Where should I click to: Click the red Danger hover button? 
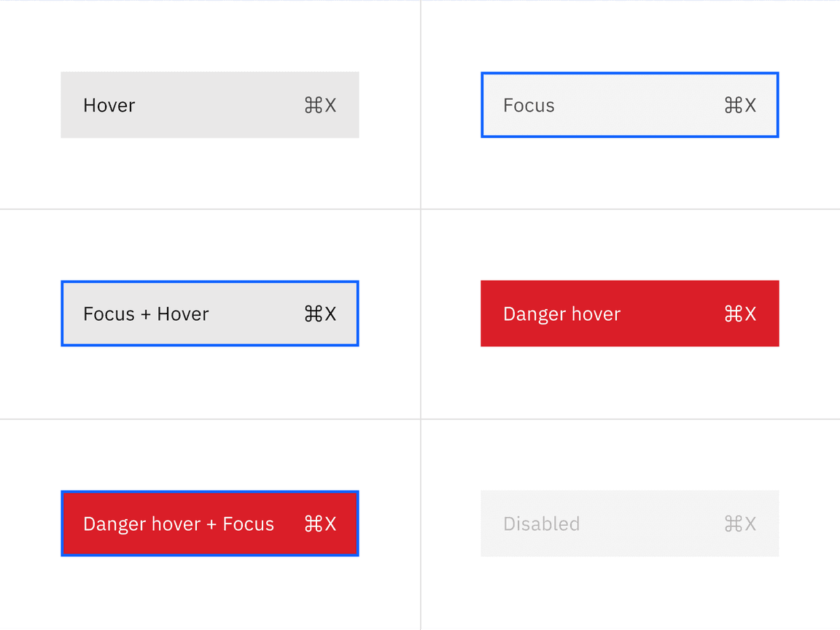coord(629,314)
